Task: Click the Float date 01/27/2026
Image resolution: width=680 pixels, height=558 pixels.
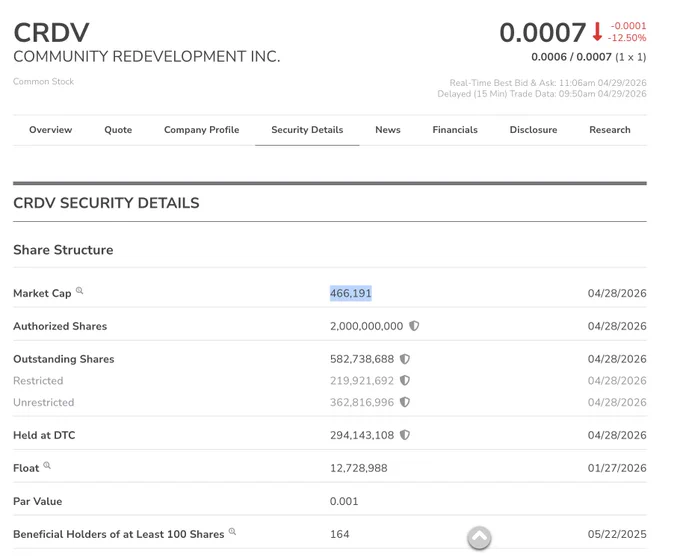Action: click(617, 468)
